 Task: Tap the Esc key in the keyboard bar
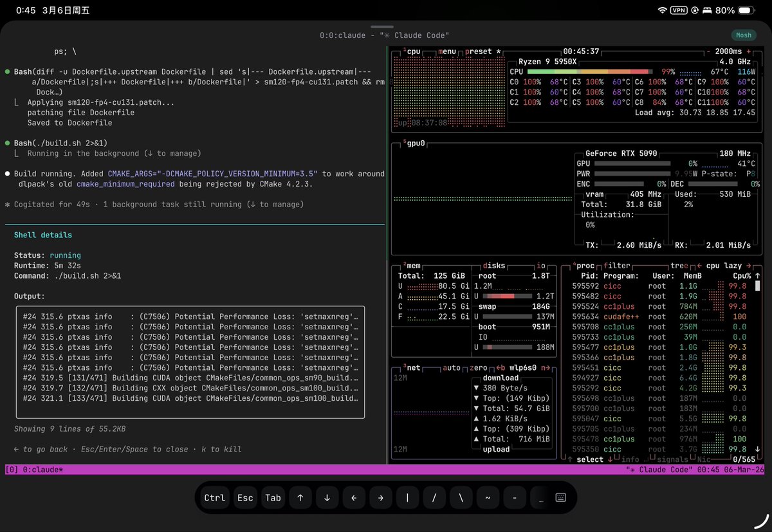(245, 497)
